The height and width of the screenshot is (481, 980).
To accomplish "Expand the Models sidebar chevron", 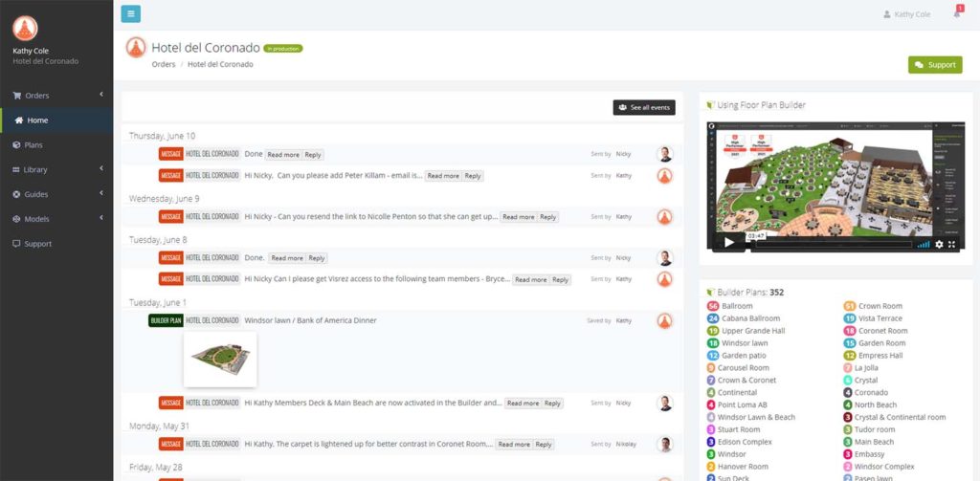I will 101,218.
